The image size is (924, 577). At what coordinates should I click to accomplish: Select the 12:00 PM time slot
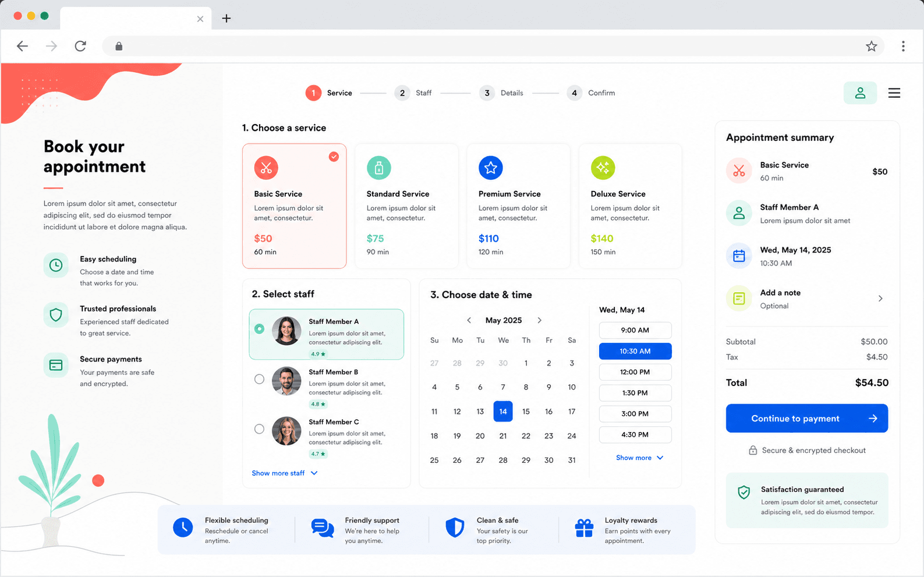pos(635,372)
